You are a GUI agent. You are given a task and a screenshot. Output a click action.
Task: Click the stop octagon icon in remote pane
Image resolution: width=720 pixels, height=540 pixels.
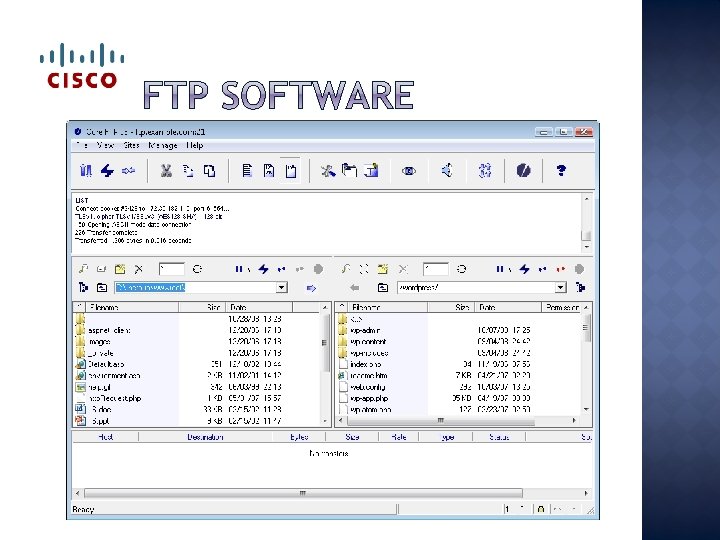(579, 269)
